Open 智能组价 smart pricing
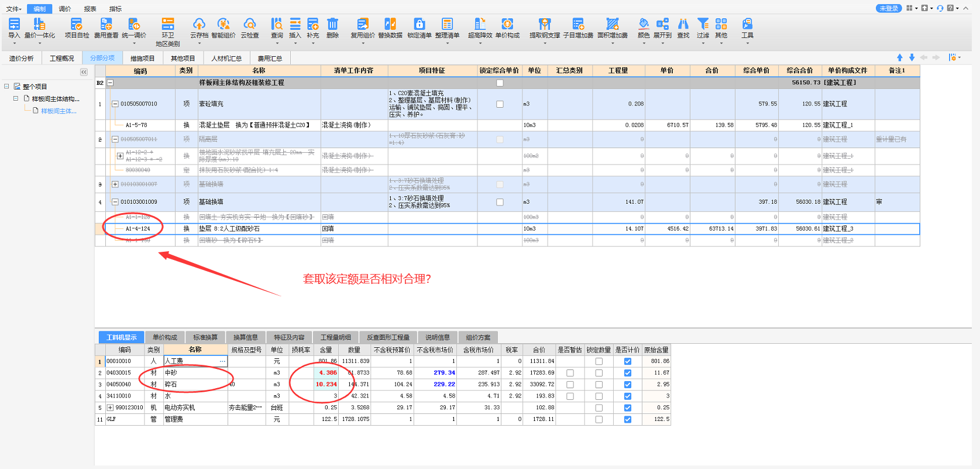This screenshot has height=469, width=980. pos(223,24)
